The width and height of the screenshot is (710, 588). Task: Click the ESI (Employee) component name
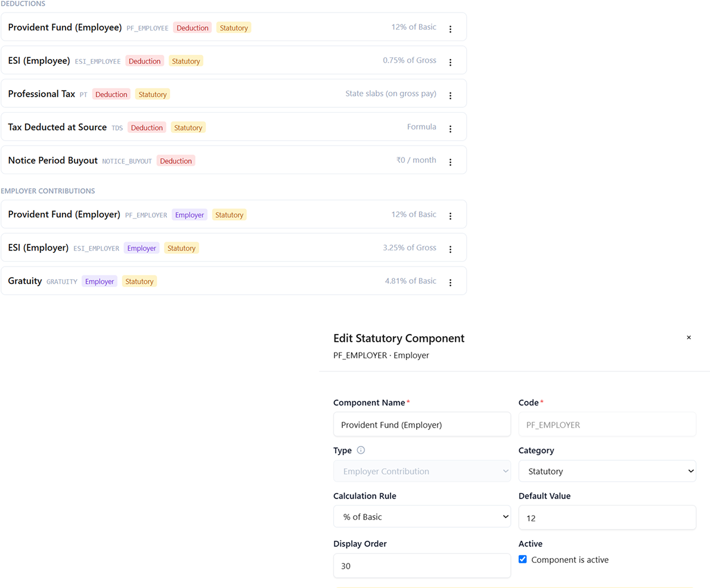click(39, 60)
